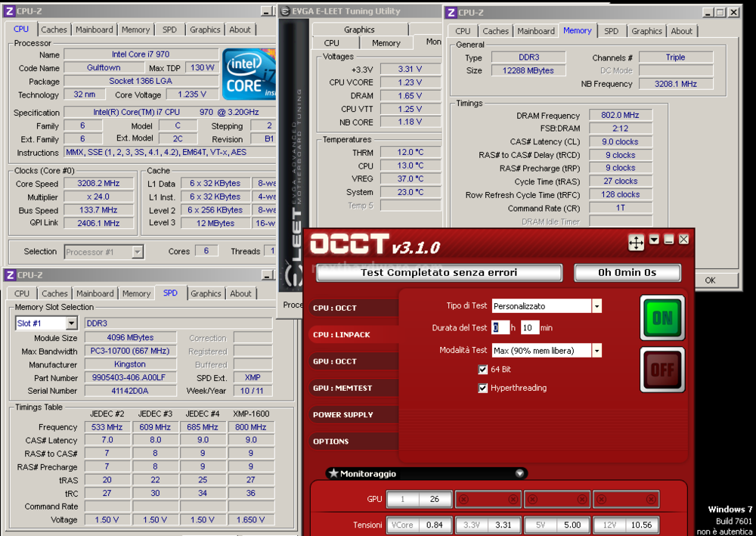Screen dimensions: 756x536
Task: Open the Processor #1 selection dropdown
Action: (x=138, y=252)
